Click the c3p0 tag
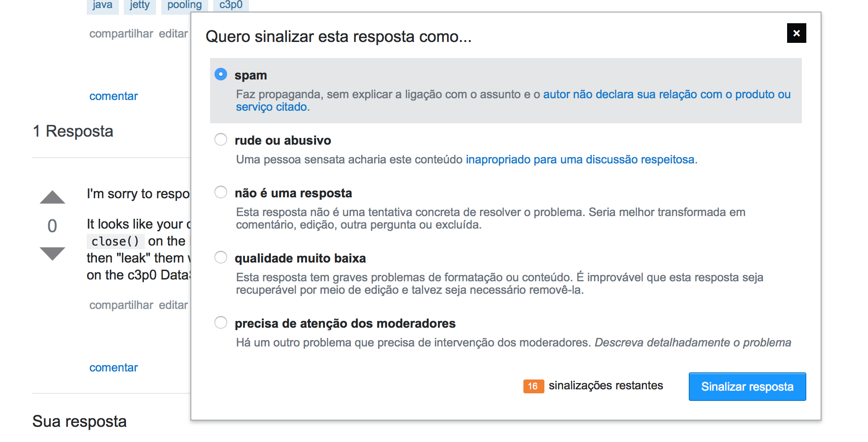Screen dimensions: 868x442 (231, 6)
